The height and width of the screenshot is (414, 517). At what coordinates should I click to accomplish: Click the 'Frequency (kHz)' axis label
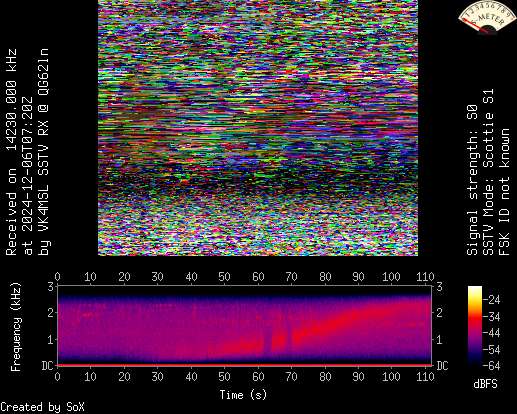15,327
